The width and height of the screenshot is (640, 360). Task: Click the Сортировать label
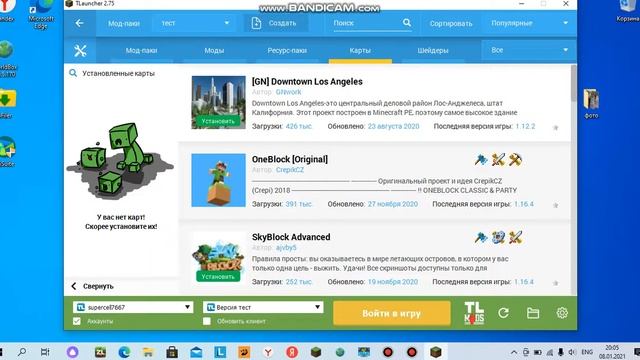tap(451, 24)
